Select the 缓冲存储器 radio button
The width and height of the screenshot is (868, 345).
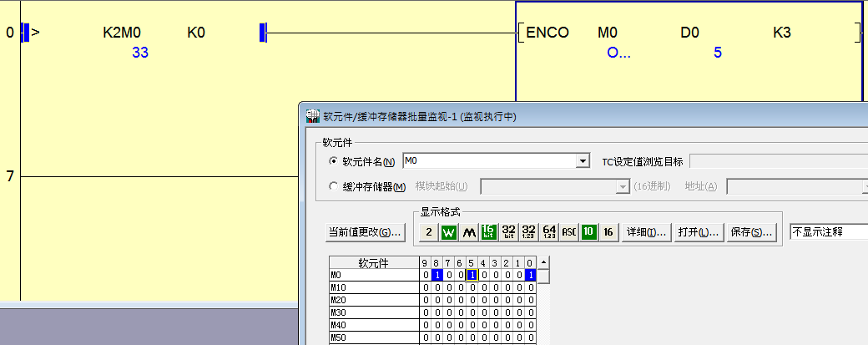click(x=335, y=186)
